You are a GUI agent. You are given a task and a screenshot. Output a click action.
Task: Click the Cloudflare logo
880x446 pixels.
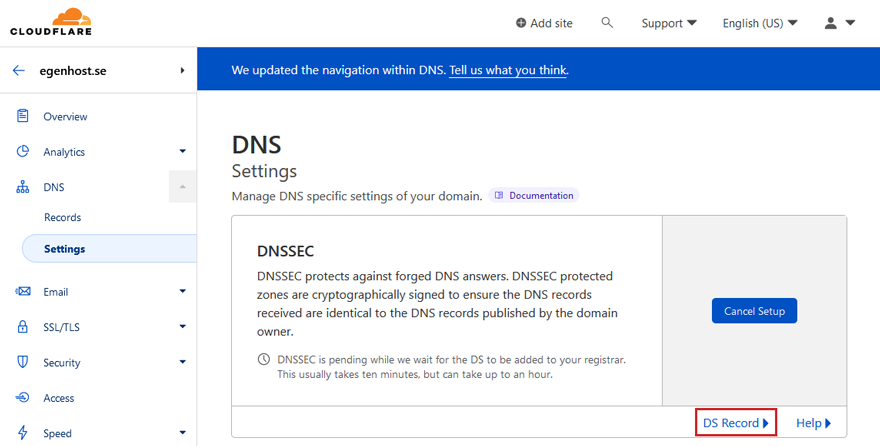(51, 22)
